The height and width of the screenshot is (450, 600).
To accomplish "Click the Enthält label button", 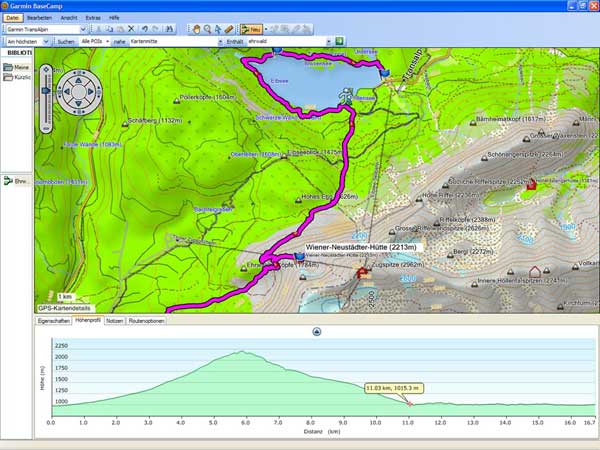I will pos(235,41).
